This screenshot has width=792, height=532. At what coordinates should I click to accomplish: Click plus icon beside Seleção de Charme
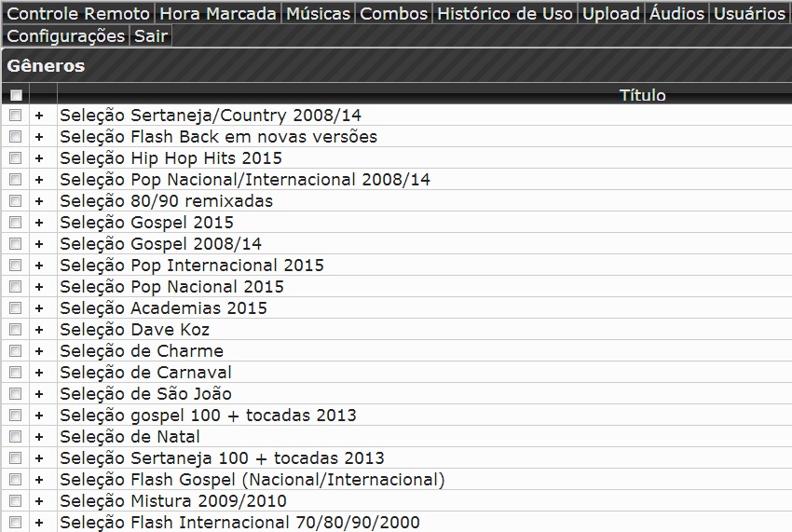(x=39, y=351)
